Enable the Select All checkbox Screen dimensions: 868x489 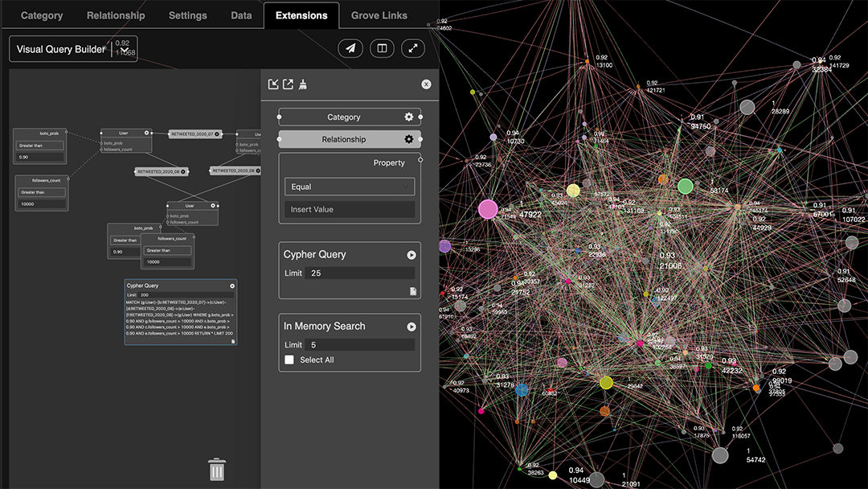pyautogui.click(x=289, y=360)
